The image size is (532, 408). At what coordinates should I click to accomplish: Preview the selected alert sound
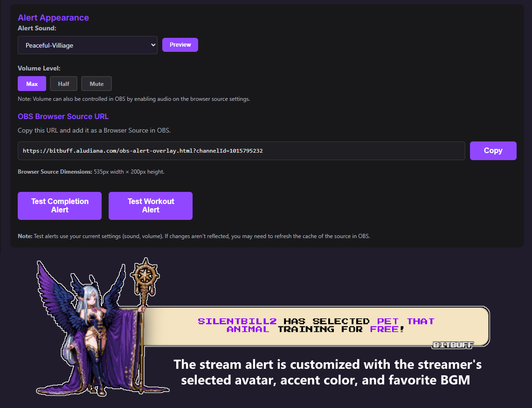point(180,45)
